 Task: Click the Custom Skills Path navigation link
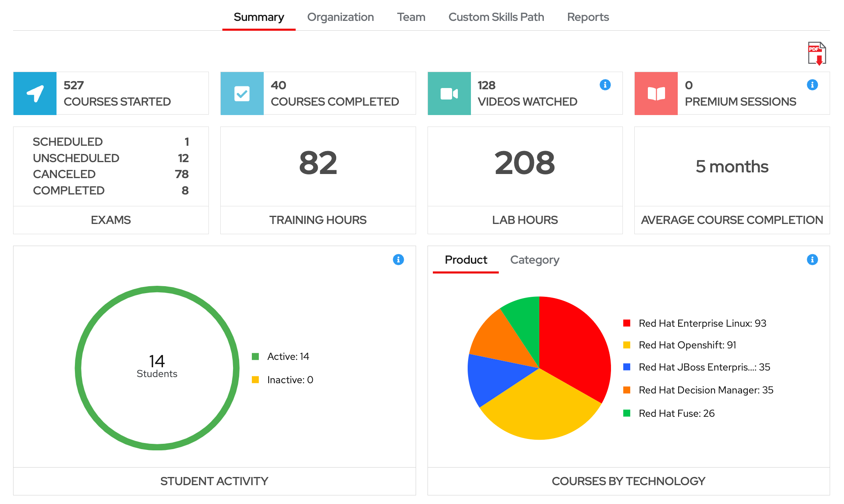click(x=496, y=17)
